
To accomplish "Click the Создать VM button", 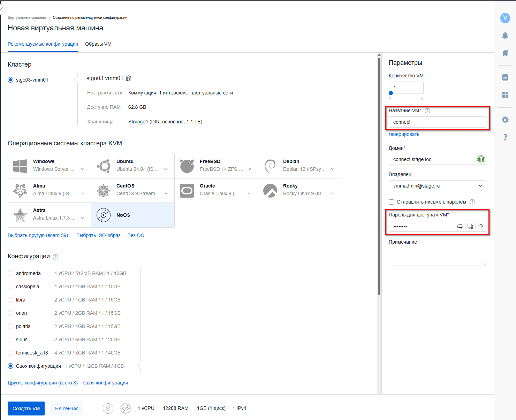I will (x=26, y=408).
